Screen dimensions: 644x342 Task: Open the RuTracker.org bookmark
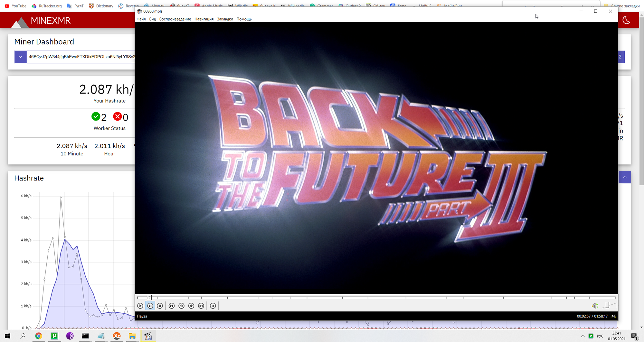[47, 6]
